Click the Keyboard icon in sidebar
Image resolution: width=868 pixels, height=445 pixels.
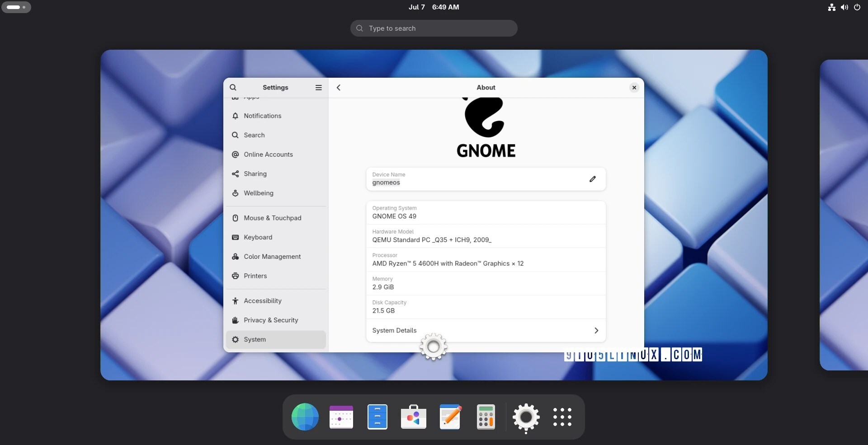click(x=235, y=238)
